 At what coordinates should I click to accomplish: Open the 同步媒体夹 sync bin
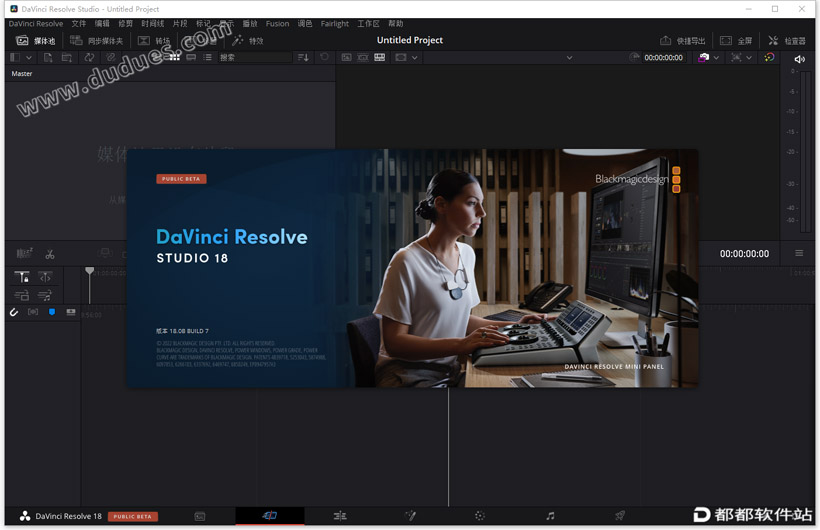click(x=97, y=41)
